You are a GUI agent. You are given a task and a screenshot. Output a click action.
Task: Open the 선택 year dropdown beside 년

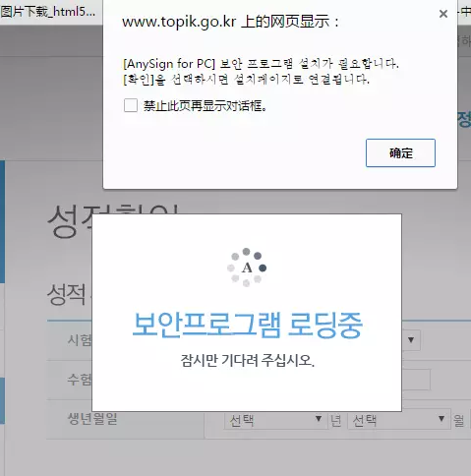[x=275, y=419]
